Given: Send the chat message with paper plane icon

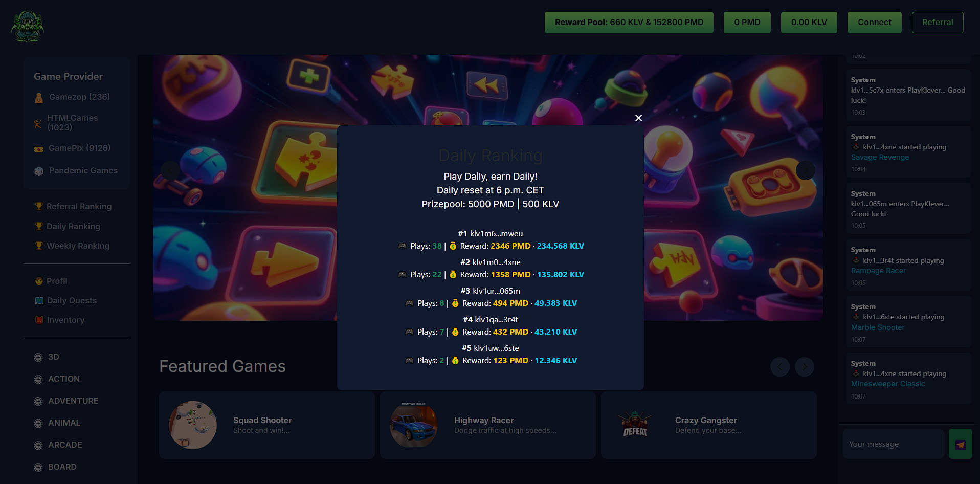Looking at the screenshot, I should 960,444.
